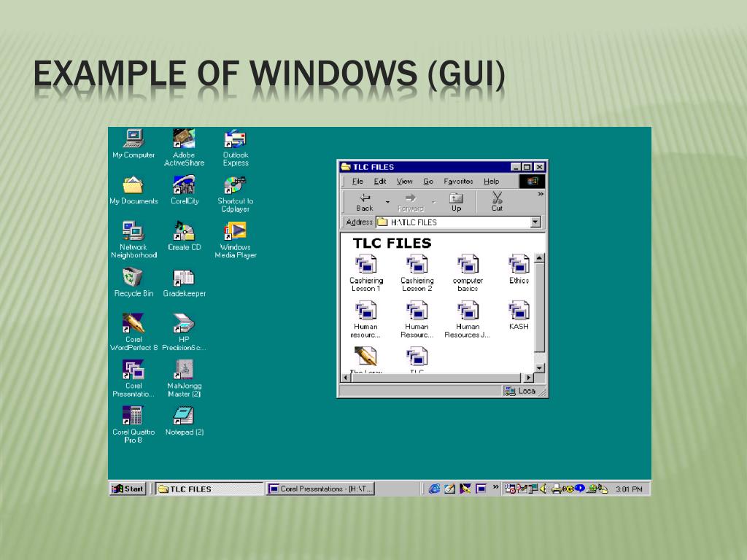The image size is (747, 560).
Task: Select the Shortcut to Cdplayer icon
Action: 236,194
